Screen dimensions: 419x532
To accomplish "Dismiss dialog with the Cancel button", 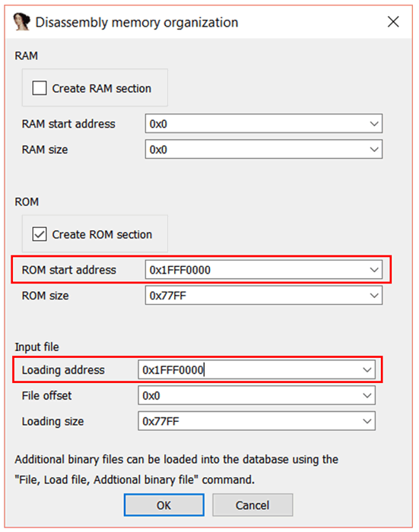I will (252, 505).
